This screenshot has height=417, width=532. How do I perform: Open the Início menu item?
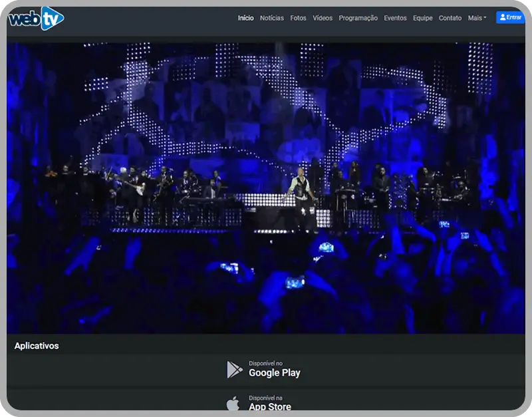[245, 18]
